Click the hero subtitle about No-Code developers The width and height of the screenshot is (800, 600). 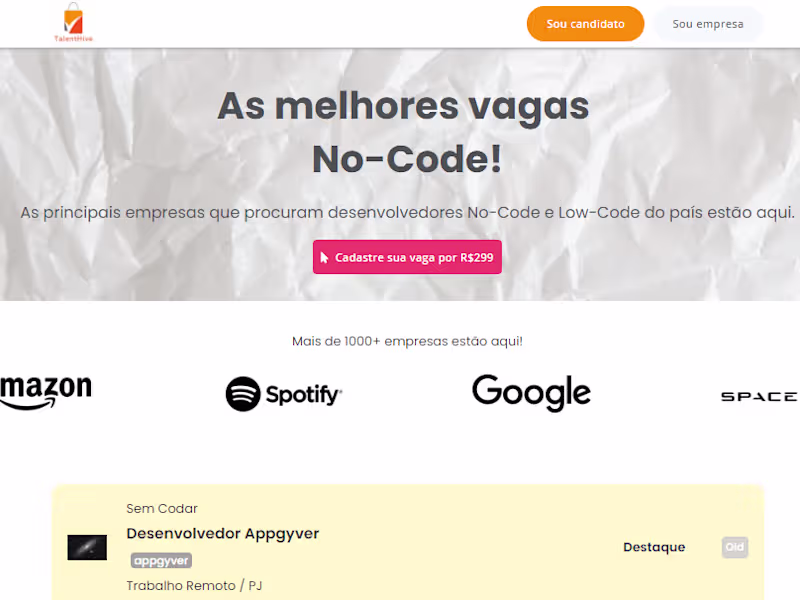(407, 213)
